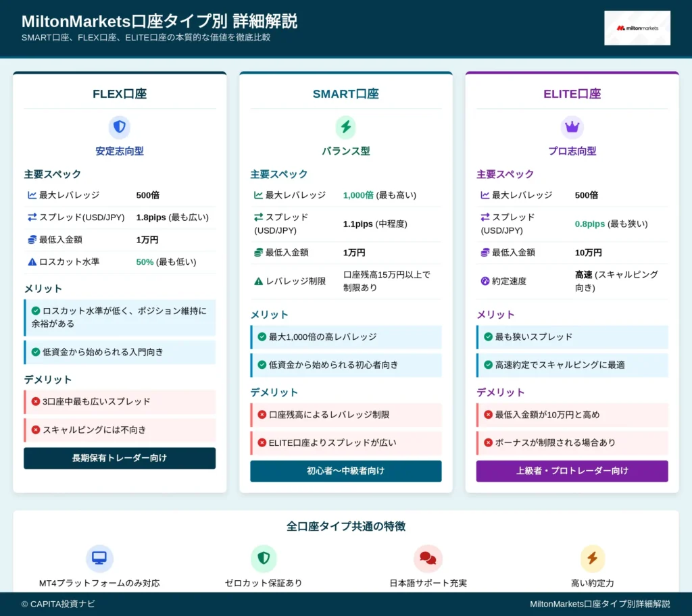Select the FLEX口座 card heading

120,94
